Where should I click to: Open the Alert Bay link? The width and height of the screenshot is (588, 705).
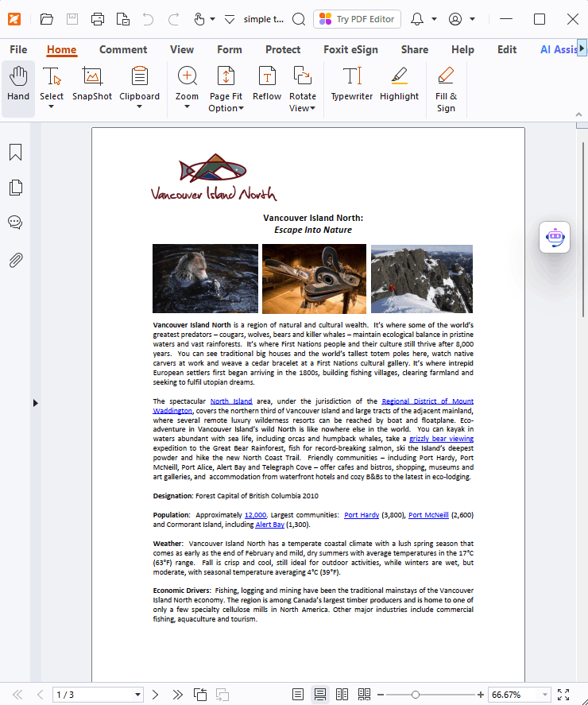click(269, 525)
